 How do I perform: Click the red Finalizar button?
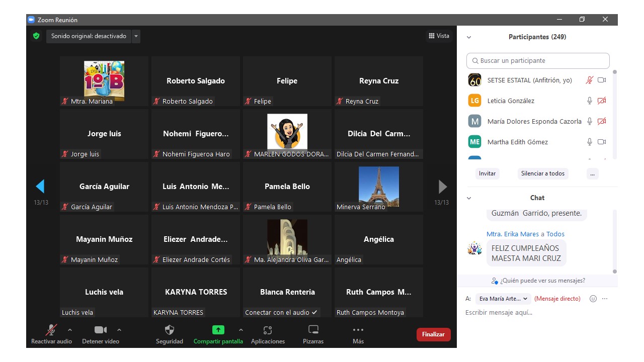[x=433, y=334]
